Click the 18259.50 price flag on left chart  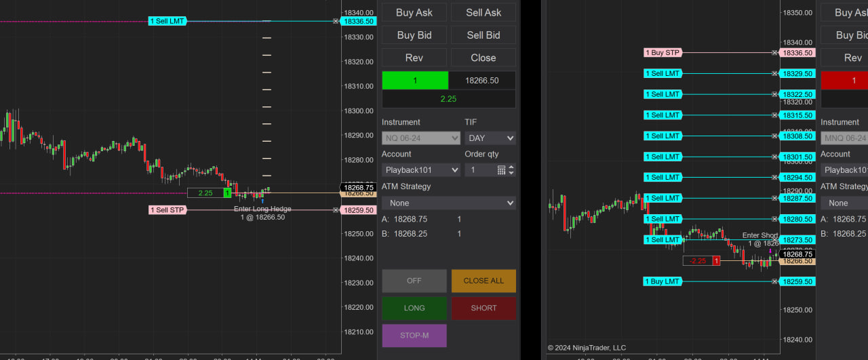(359, 210)
